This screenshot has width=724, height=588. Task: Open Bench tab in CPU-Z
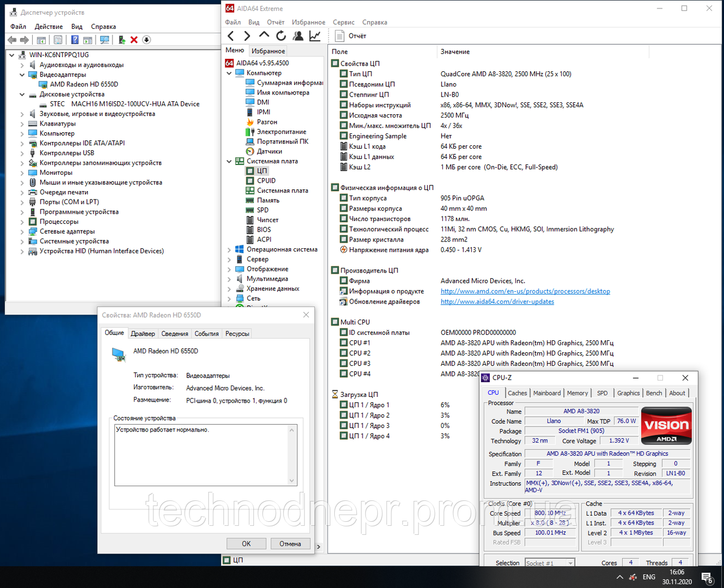coord(654,394)
